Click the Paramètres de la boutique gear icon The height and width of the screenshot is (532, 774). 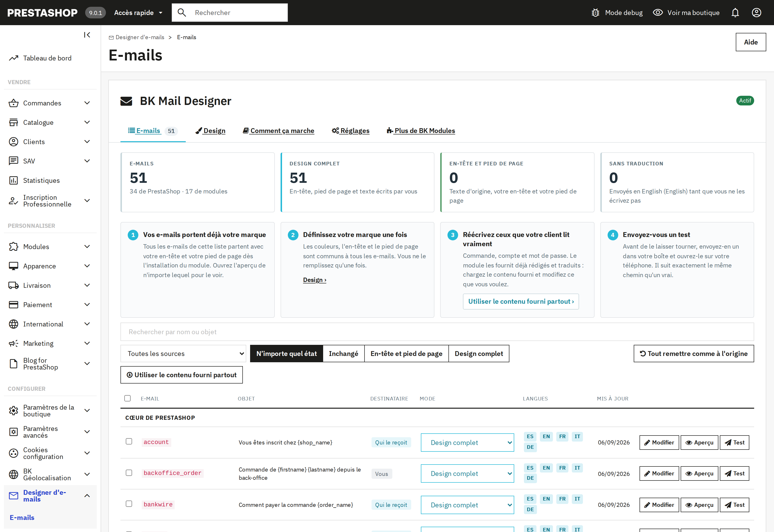(14, 411)
